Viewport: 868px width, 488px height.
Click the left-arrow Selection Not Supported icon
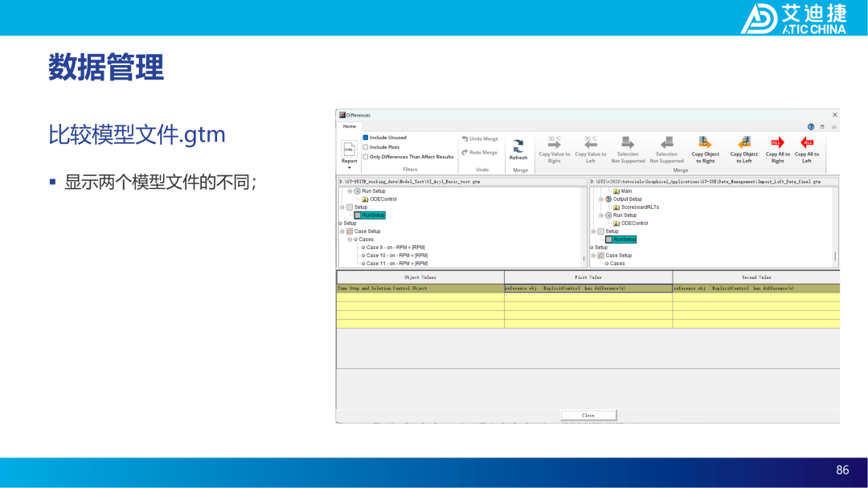pyautogui.click(x=666, y=143)
